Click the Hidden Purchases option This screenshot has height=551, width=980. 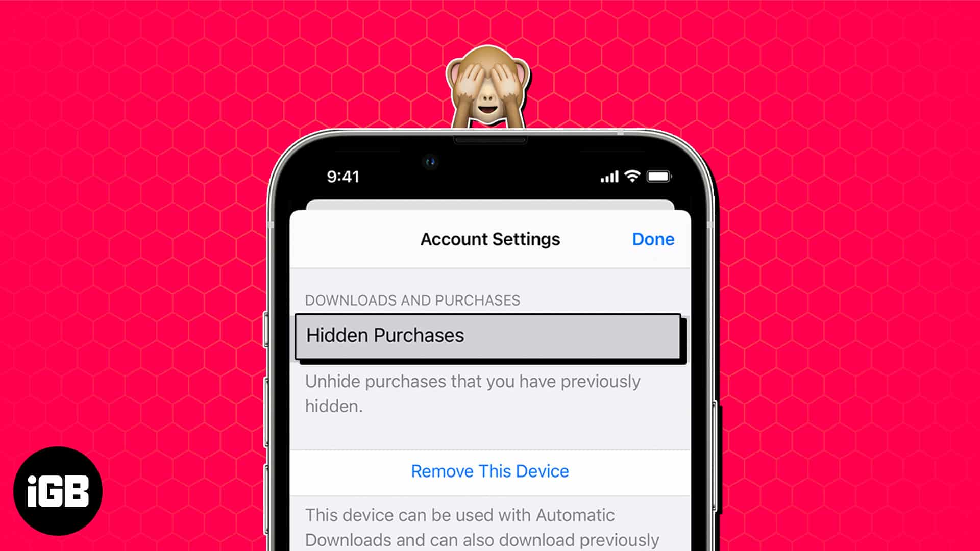pos(489,335)
